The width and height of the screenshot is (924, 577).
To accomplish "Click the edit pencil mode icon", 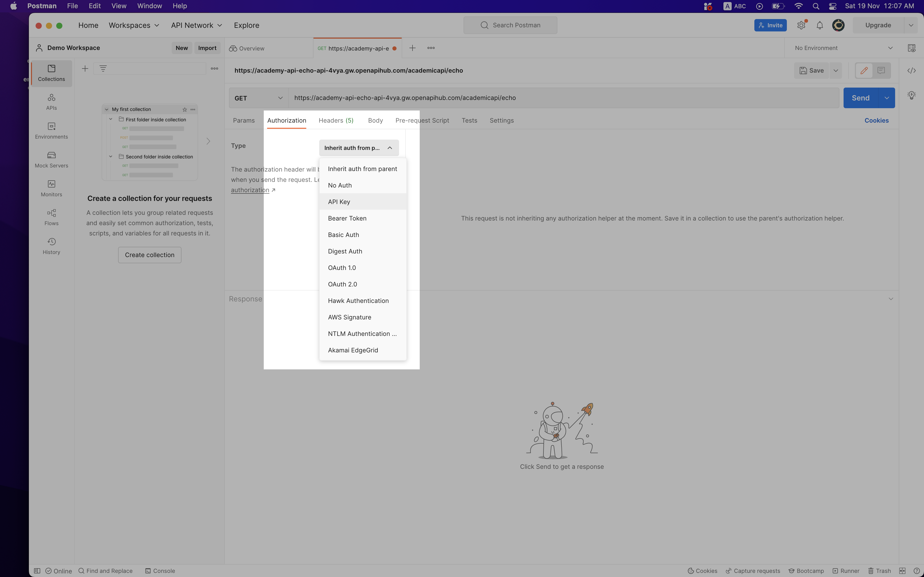I will 864,71.
